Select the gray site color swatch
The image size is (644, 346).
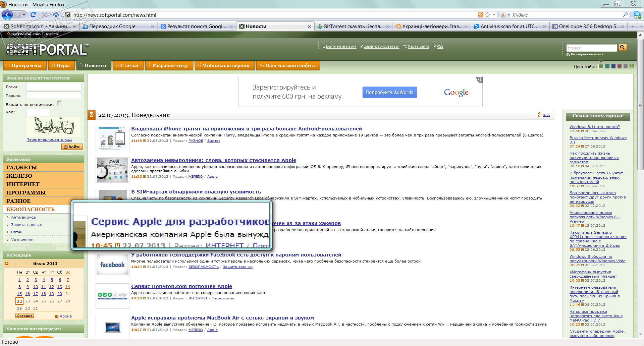pos(625,66)
